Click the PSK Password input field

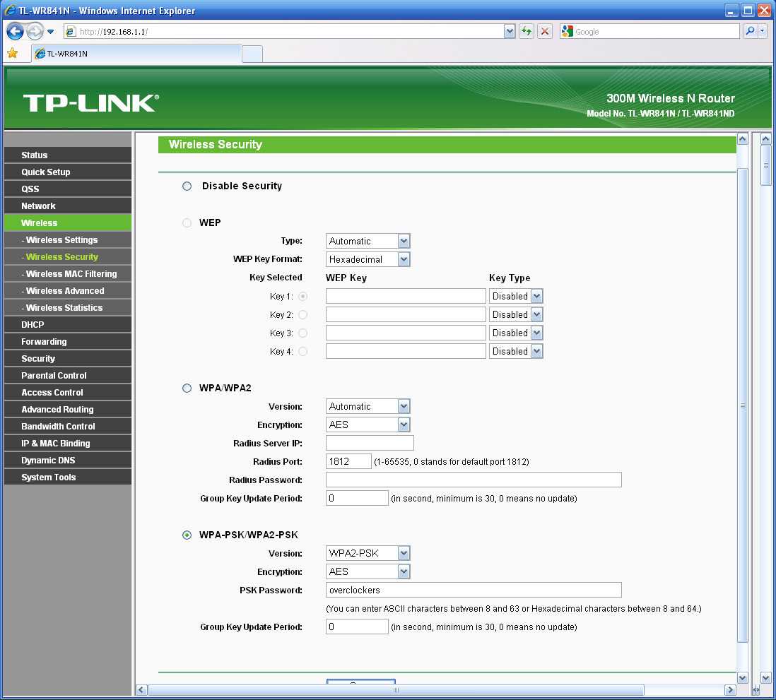click(473, 591)
